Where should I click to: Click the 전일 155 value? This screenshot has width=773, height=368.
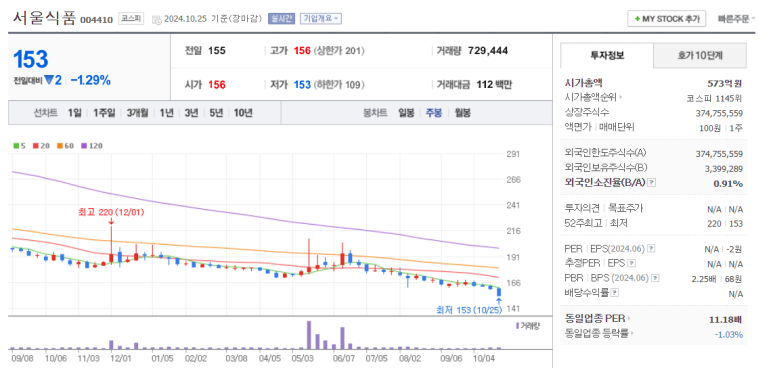217,51
